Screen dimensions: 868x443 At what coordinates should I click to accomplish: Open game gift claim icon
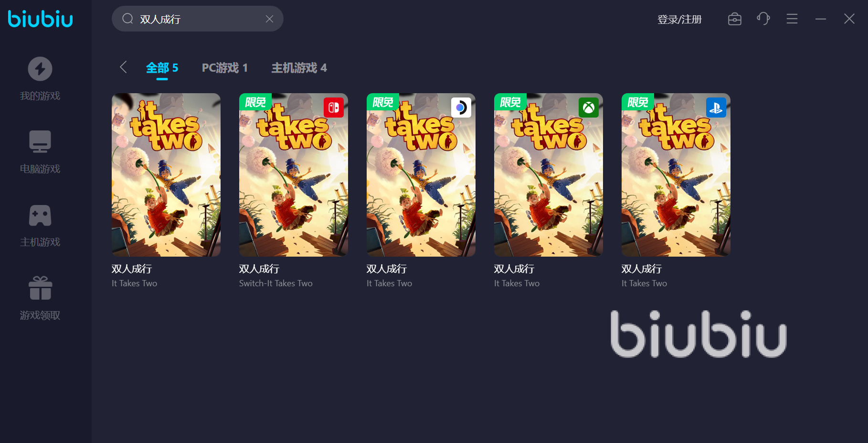pos(40,288)
